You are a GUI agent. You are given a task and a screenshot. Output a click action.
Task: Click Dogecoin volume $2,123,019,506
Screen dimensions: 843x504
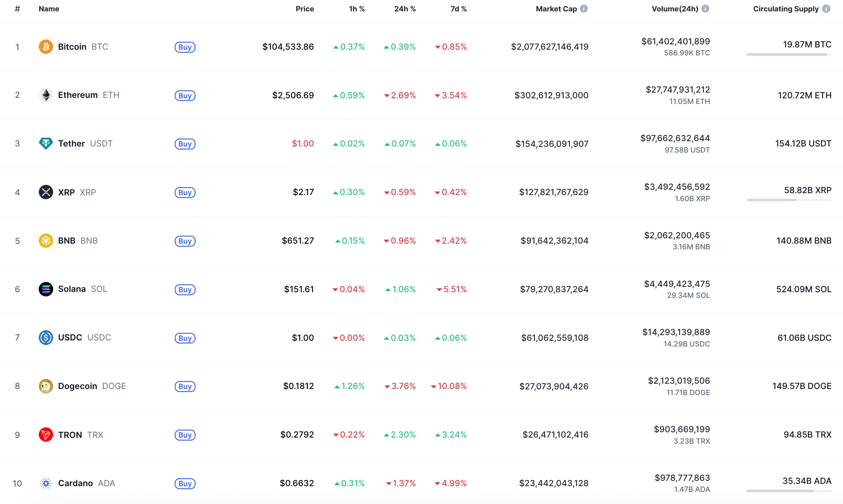(x=679, y=381)
